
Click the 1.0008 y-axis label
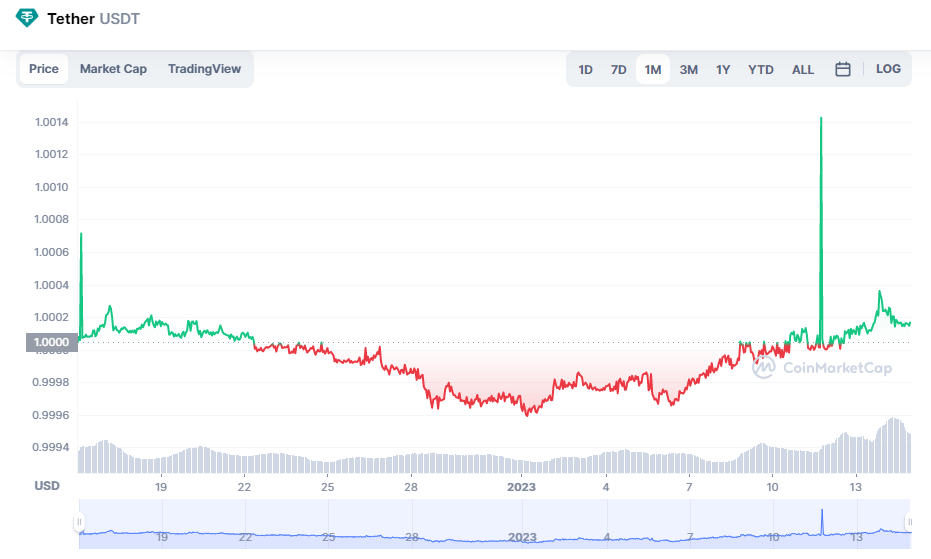pos(52,219)
